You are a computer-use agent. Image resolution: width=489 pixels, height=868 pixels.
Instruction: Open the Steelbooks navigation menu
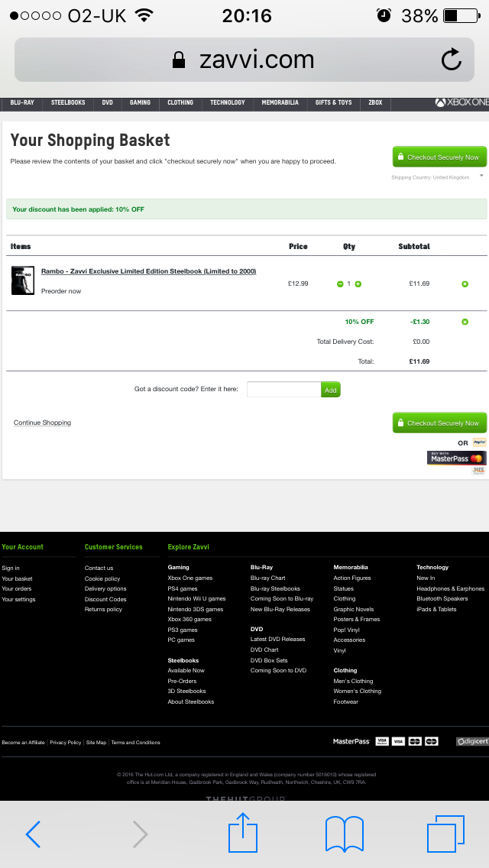[x=68, y=103]
